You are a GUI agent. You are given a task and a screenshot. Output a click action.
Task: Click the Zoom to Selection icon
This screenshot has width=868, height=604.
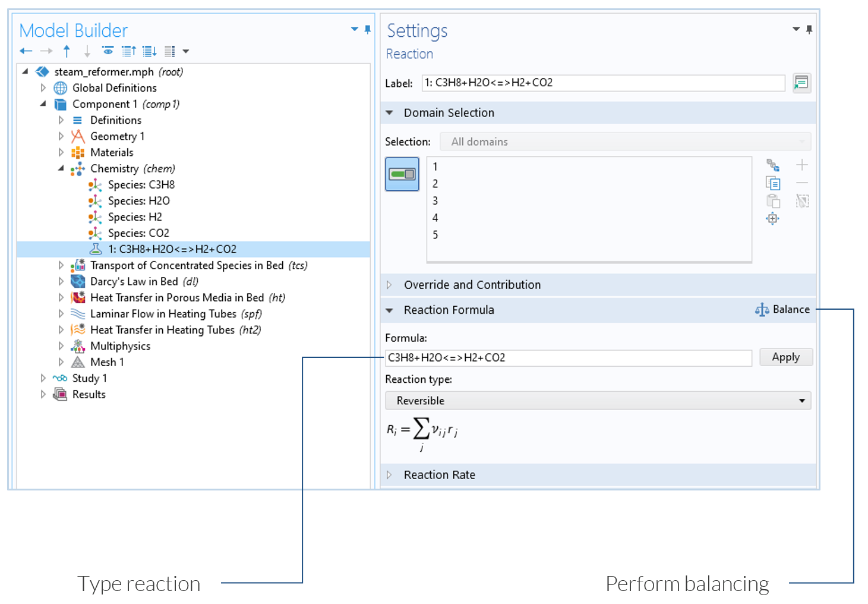coord(772,219)
